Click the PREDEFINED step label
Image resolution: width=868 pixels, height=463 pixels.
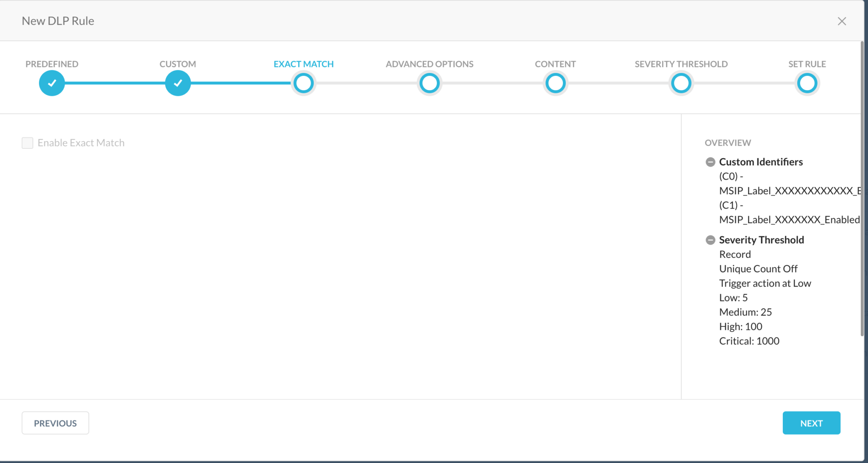point(52,64)
